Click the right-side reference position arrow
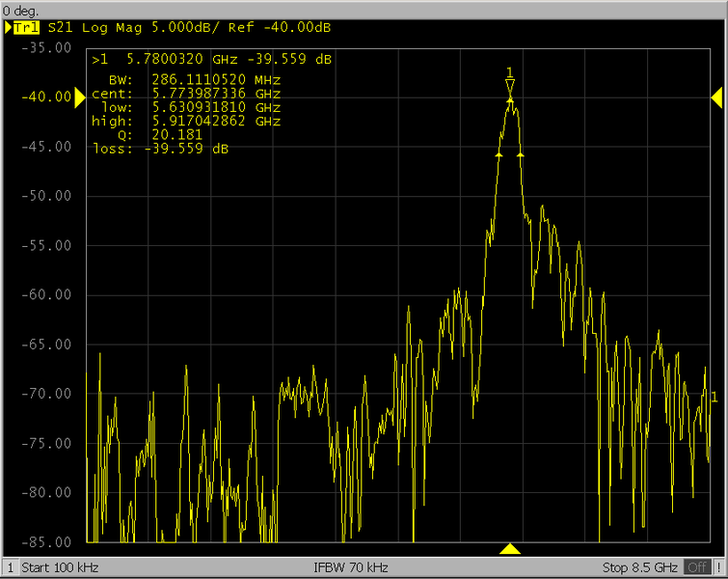Screen dimensions: 728x579 pyautogui.click(x=716, y=96)
